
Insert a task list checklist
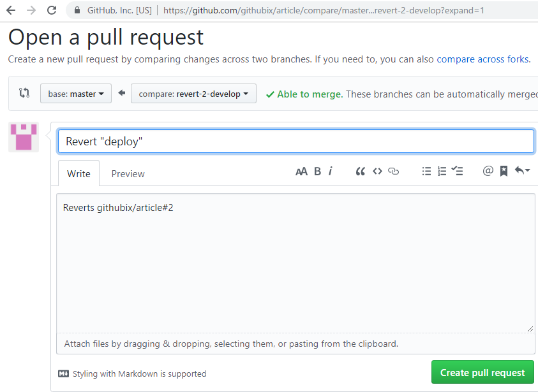[457, 171]
